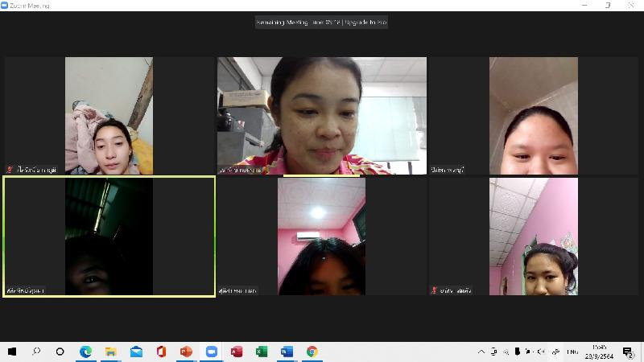Open Microsoft Edge browser icon
Image resolution: width=644 pixels, height=362 pixels.
pos(85,352)
